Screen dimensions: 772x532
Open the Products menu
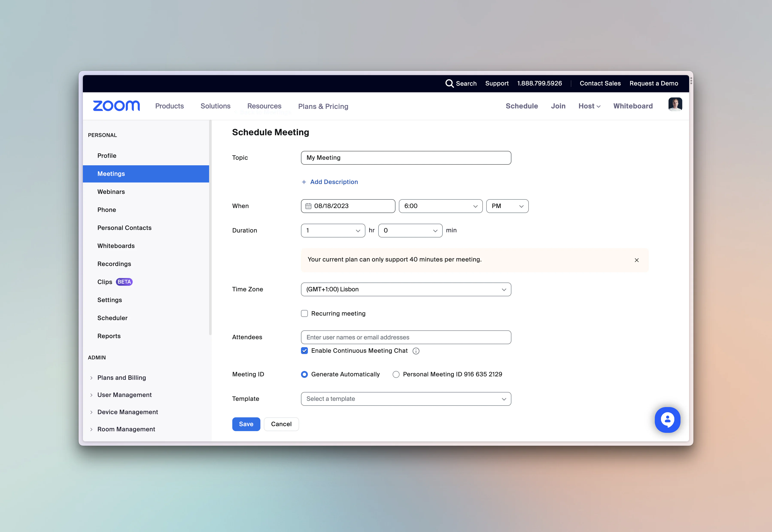(x=169, y=106)
